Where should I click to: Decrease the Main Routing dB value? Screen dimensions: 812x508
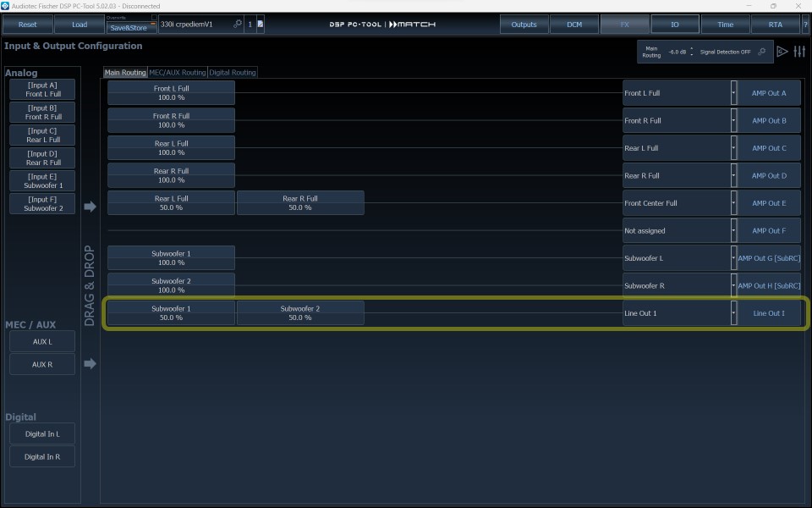click(691, 54)
